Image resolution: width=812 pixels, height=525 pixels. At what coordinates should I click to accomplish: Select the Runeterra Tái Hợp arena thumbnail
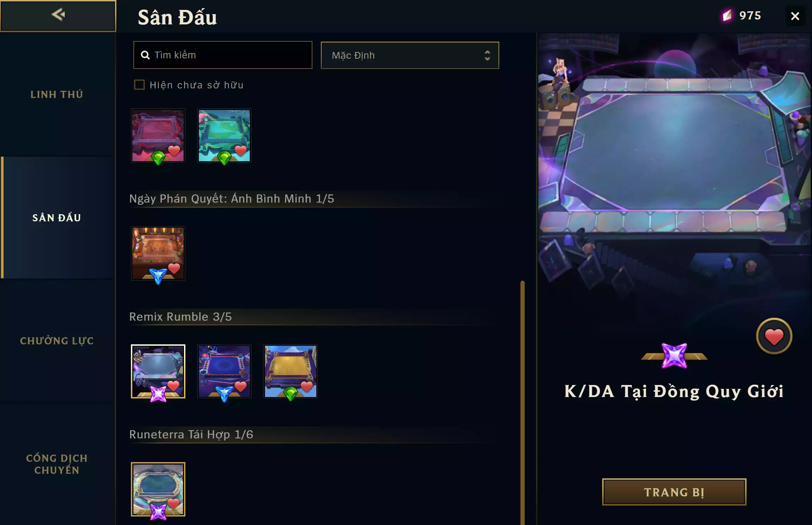[158, 489]
